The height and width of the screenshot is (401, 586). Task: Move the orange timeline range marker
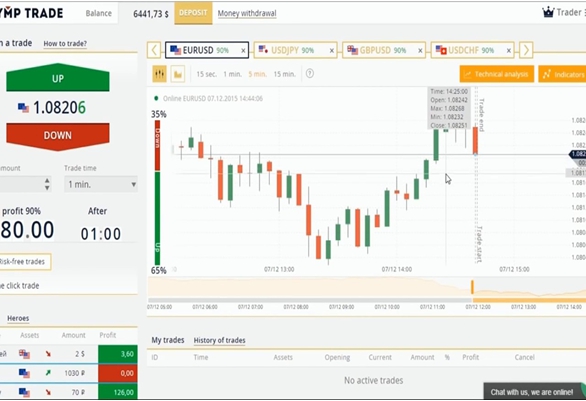tap(472, 287)
